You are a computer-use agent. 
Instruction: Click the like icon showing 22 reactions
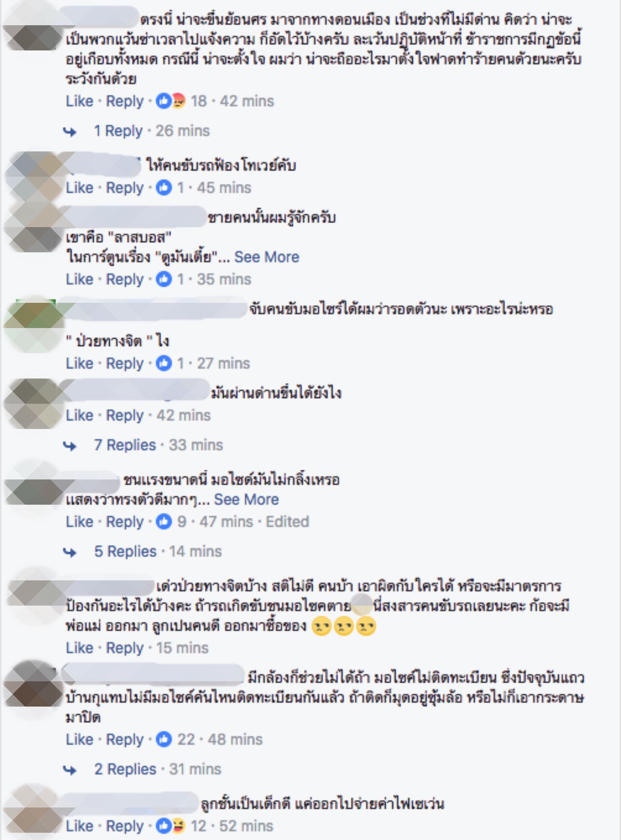point(164,739)
